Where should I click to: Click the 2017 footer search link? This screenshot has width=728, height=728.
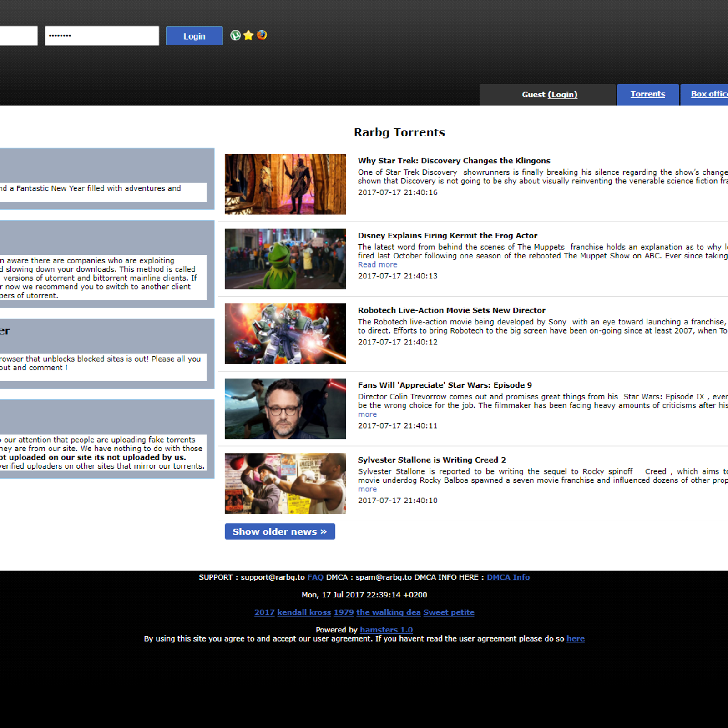(x=264, y=612)
